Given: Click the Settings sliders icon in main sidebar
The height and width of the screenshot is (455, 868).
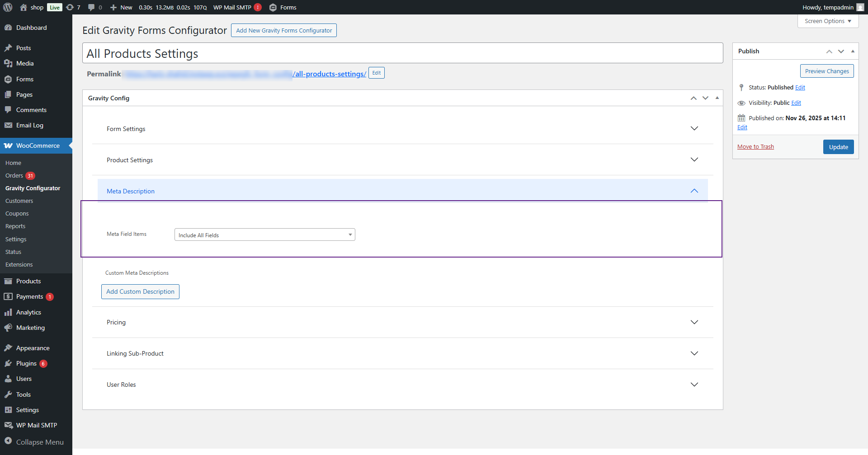Looking at the screenshot, I should [8, 410].
